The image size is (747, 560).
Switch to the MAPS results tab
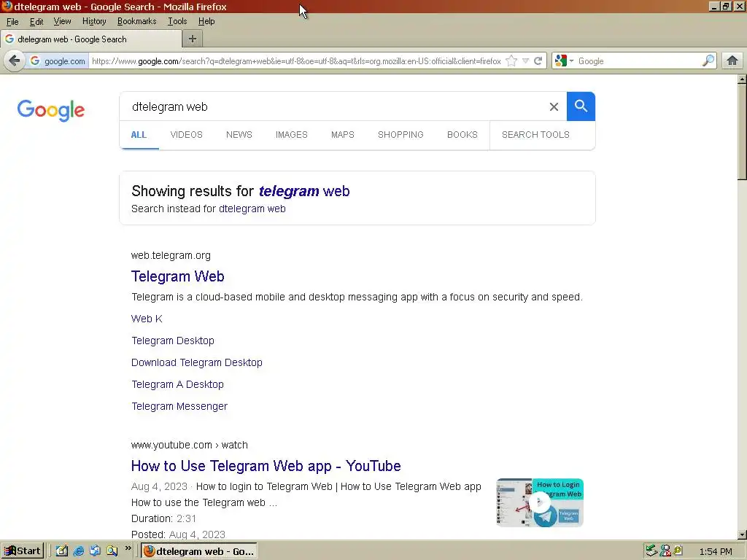[343, 135]
